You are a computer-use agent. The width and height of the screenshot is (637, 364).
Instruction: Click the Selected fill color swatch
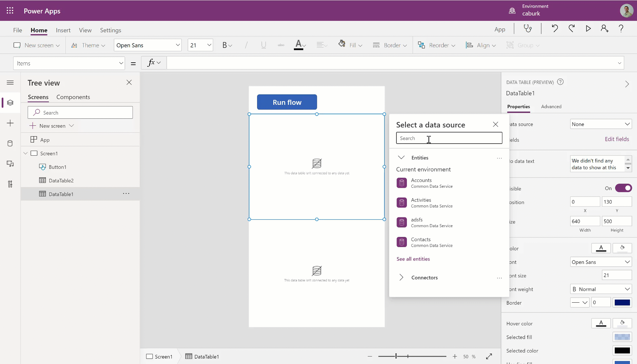[x=622, y=337]
